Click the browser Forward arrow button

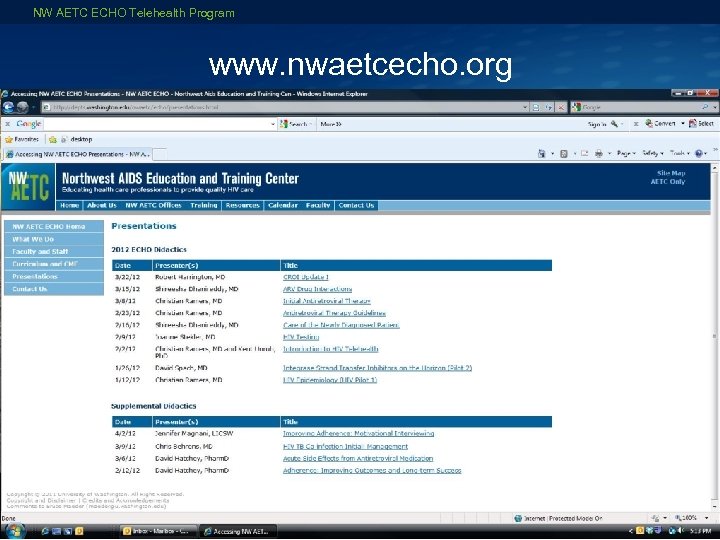pyautogui.click(x=22, y=107)
